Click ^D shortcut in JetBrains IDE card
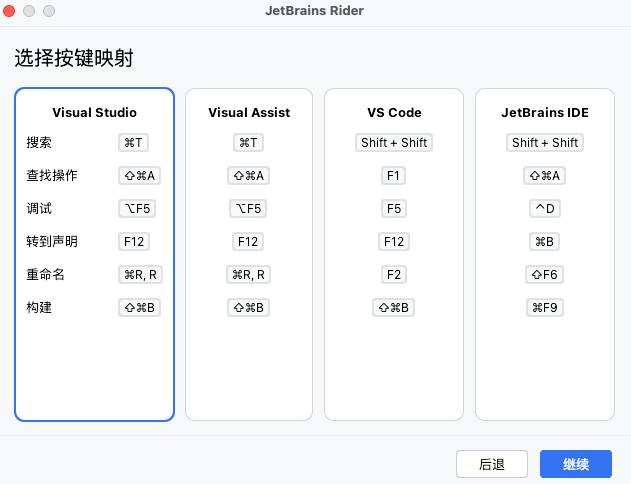 (x=545, y=208)
